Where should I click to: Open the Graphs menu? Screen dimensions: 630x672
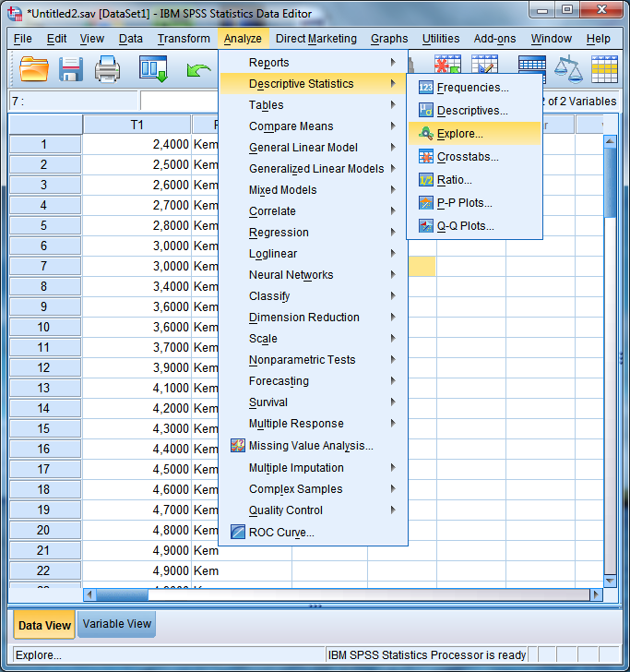pos(389,39)
